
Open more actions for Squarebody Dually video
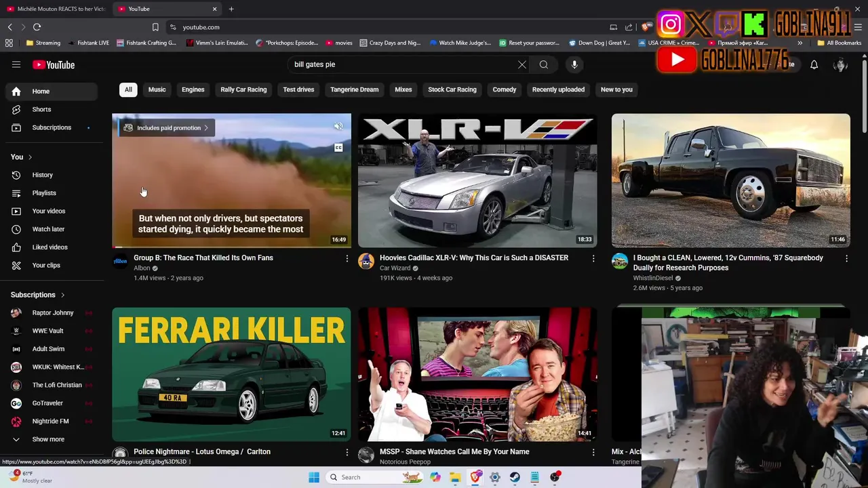846,258
